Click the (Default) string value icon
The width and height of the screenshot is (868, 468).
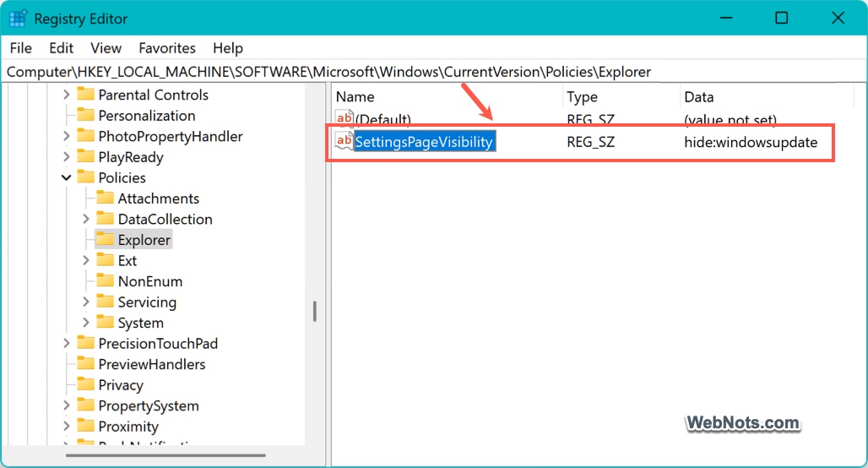344,117
